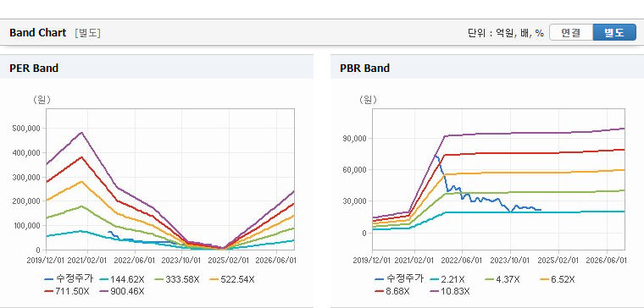
Task: Click the 2023/10/01 date on PER chart axis
Action: tap(181, 261)
